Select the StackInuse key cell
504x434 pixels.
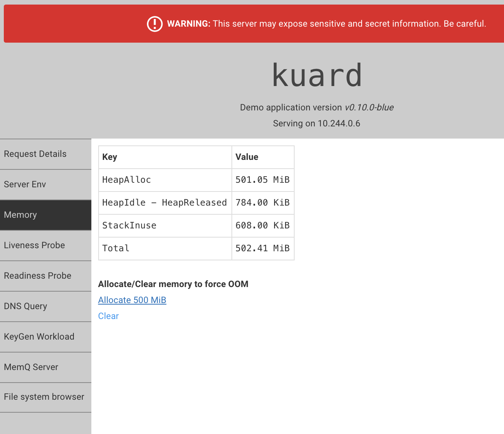point(165,226)
